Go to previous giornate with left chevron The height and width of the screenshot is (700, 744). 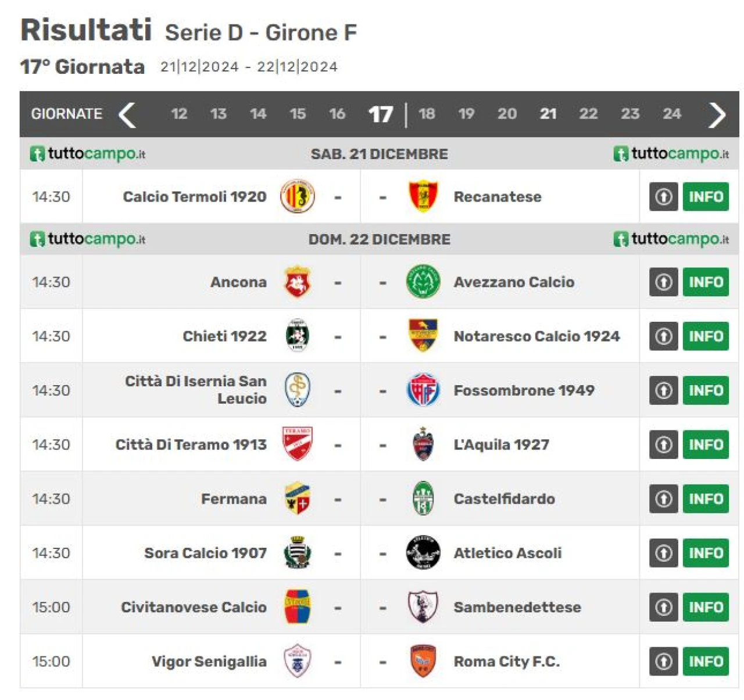pos(127,114)
